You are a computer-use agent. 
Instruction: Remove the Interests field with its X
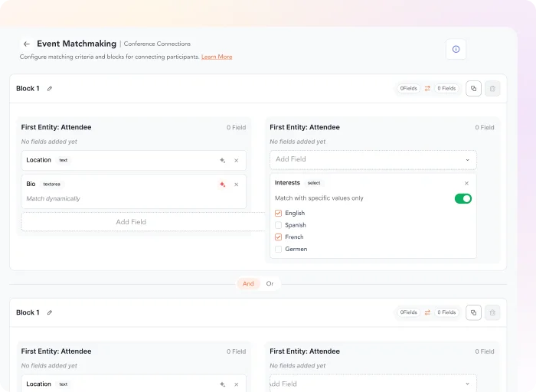466,183
